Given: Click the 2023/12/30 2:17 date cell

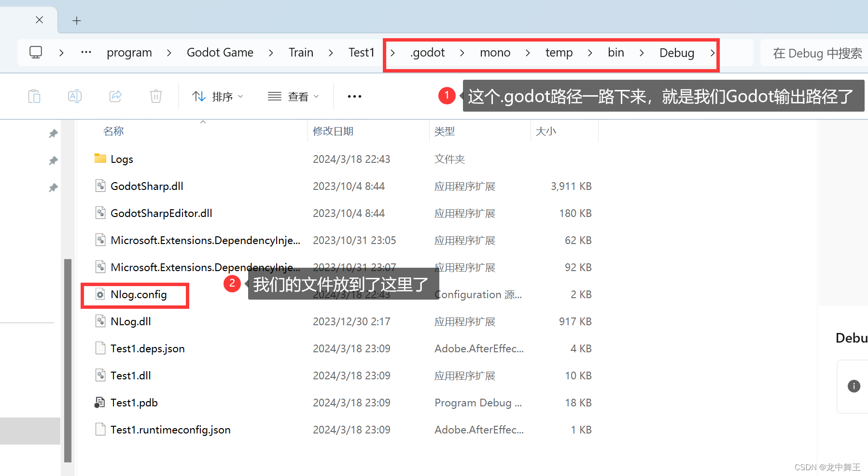Looking at the screenshot, I should tap(351, 321).
